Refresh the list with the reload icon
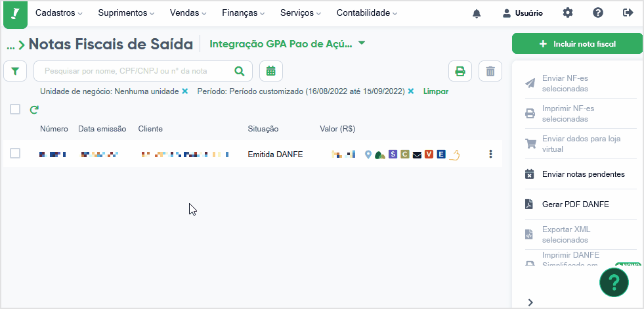The width and height of the screenshot is (644, 309). tap(34, 109)
